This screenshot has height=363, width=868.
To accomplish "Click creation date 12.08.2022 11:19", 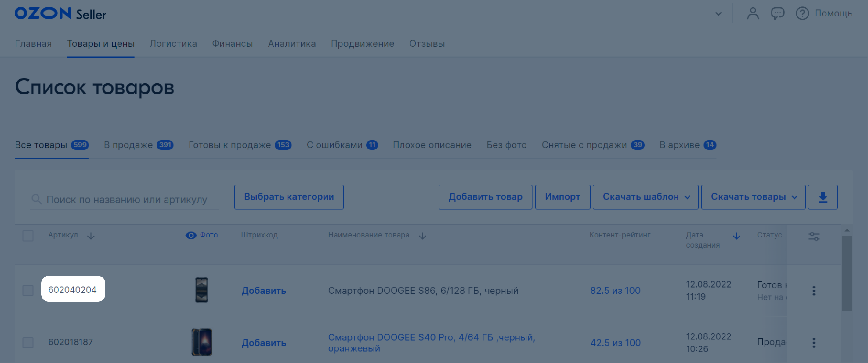I will 708,291.
